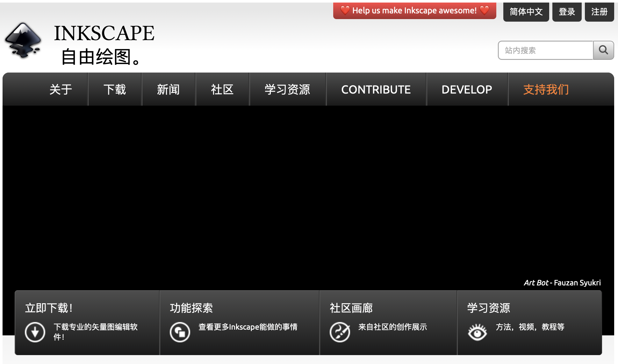
Task: Open the 新闻 menu
Action: [x=169, y=89]
